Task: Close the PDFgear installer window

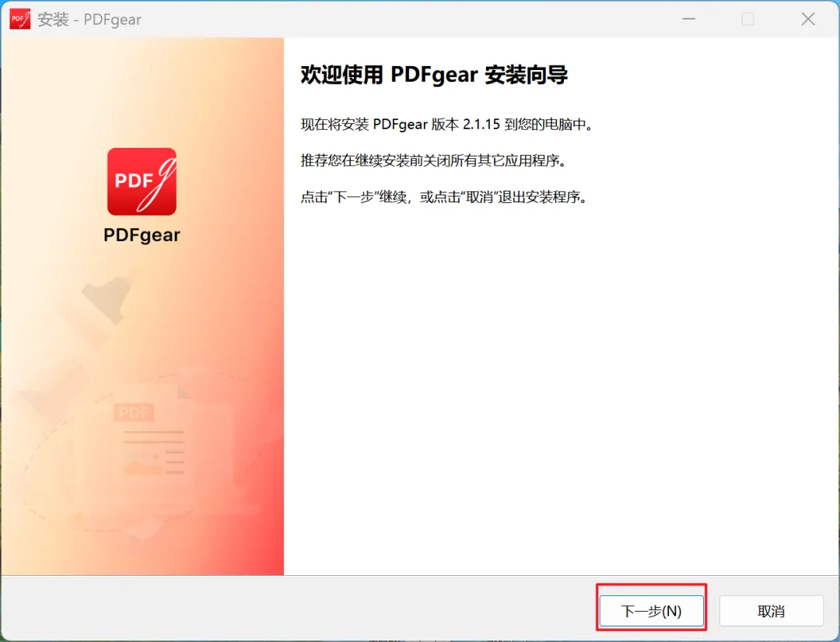Action: [x=808, y=19]
